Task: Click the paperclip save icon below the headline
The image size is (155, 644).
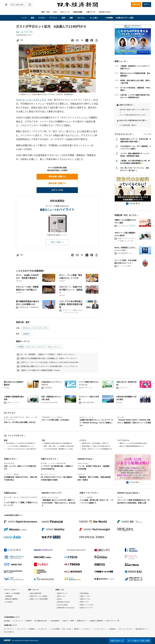Action: point(18,40)
